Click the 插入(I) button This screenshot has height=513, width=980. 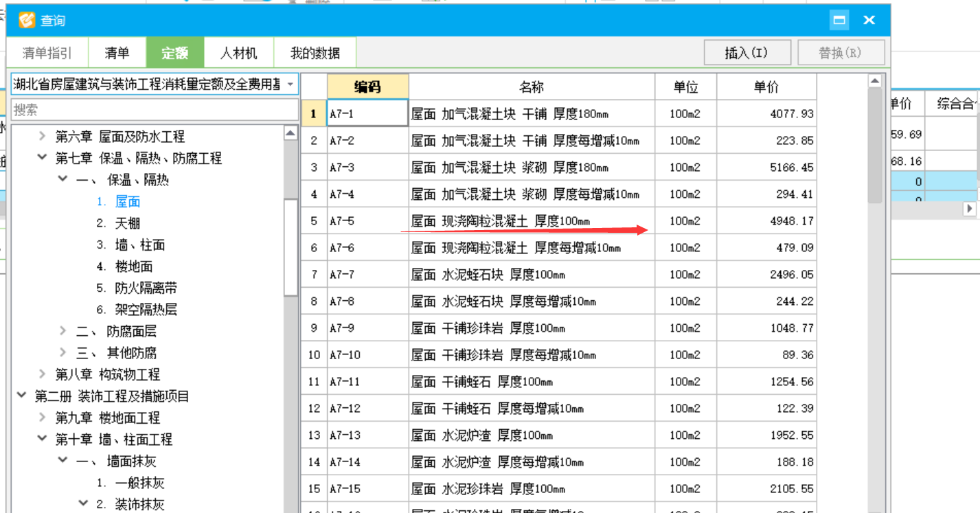(x=747, y=53)
